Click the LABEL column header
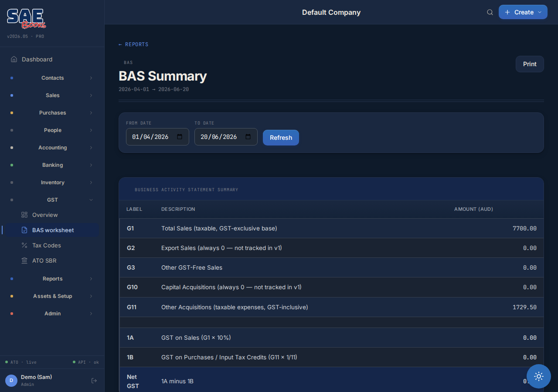The width and height of the screenshot is (558, 392). (134, 209)
